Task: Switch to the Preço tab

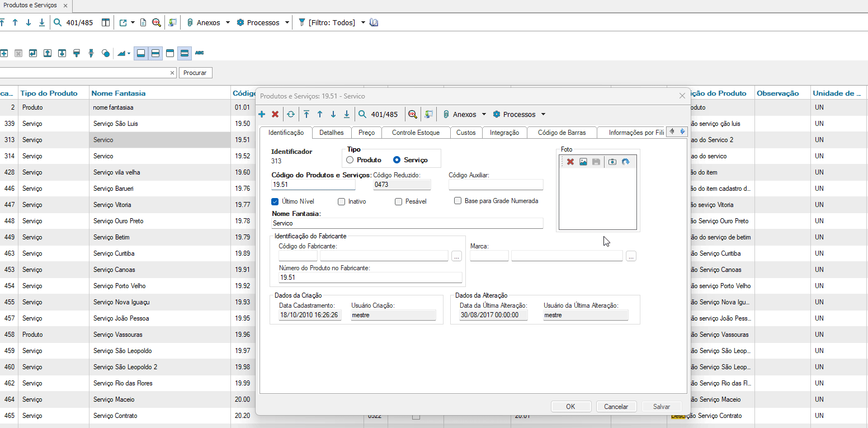Action: tap(367, 133)
